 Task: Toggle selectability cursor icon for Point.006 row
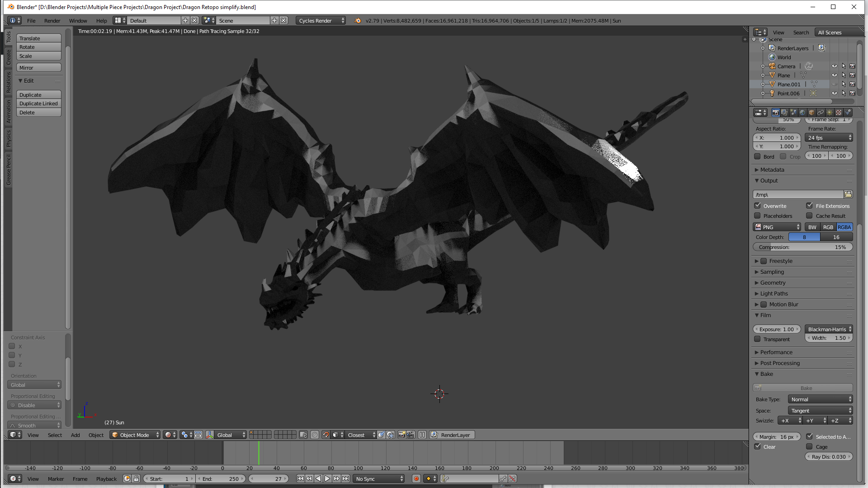pyautogui.click(x=844, y=93)
